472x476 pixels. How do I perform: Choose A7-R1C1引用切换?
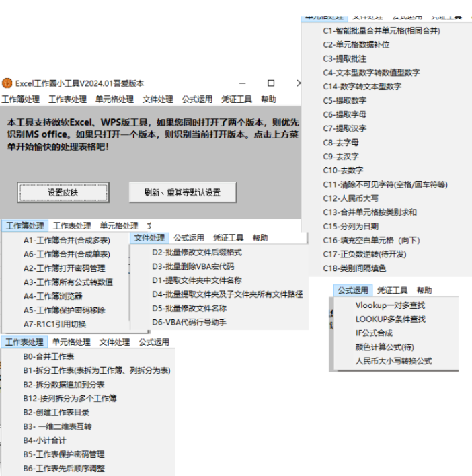point(55,324)
